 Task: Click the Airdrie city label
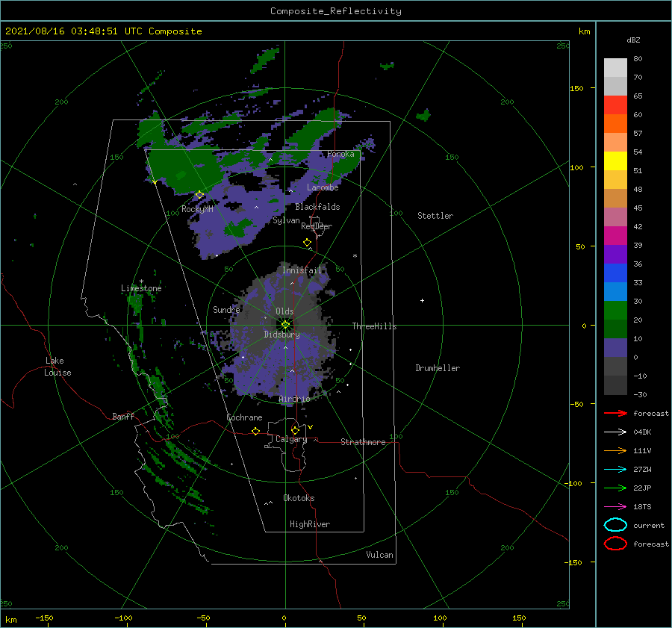(x=294, y=399)
